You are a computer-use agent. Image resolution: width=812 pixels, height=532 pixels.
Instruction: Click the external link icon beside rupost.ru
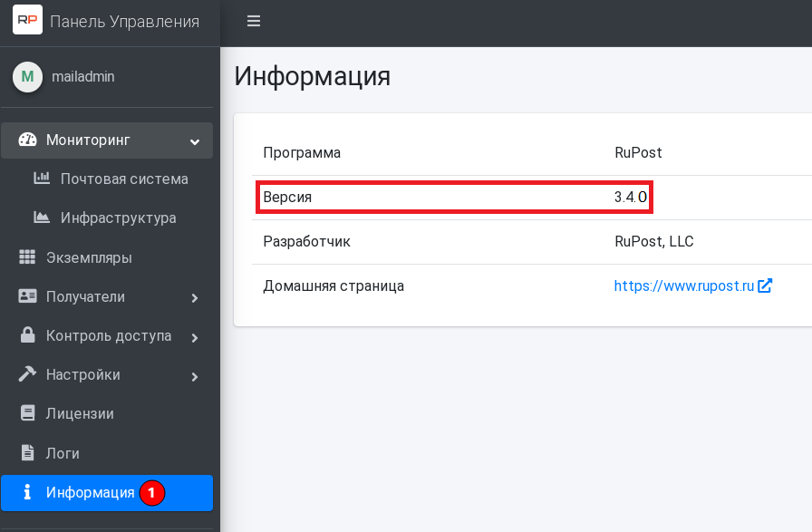tap(765, 285)
